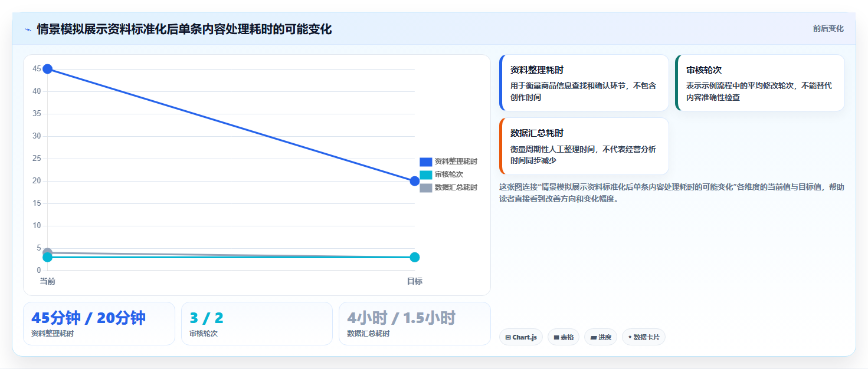Click the sparkle icon in 数据卡片 tag
868x369 pixels.
click(x=630, y=337)
